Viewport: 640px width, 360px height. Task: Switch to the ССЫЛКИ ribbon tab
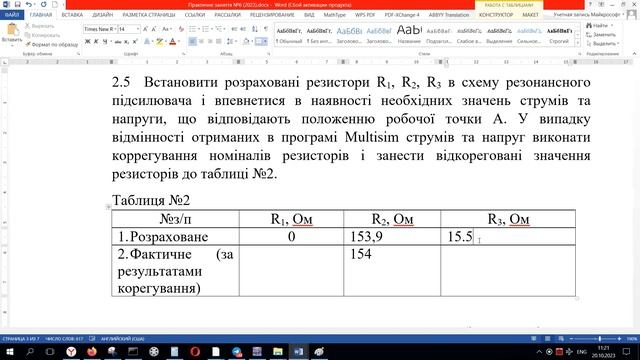195,15
